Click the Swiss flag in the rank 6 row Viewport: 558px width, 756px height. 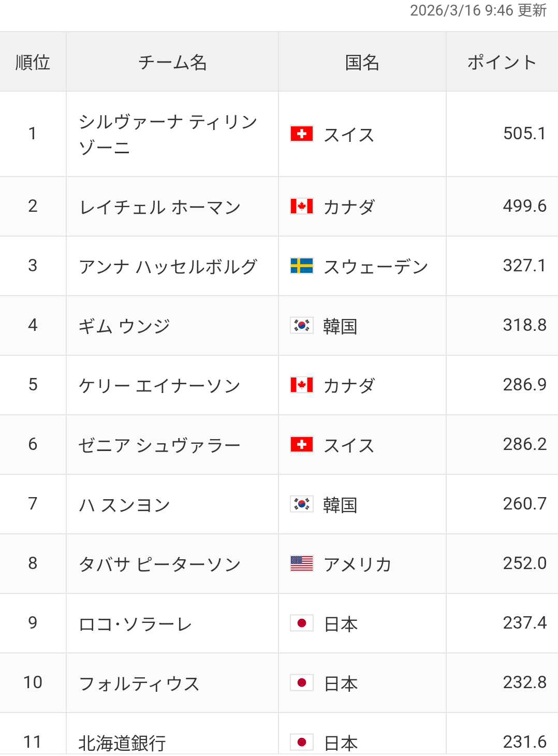(x=302, y=444)
